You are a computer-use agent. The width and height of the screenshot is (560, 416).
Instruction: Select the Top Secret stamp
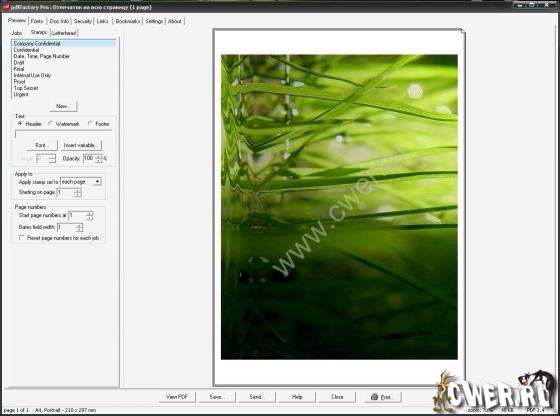pyautogui.click(x=64, y=88)
